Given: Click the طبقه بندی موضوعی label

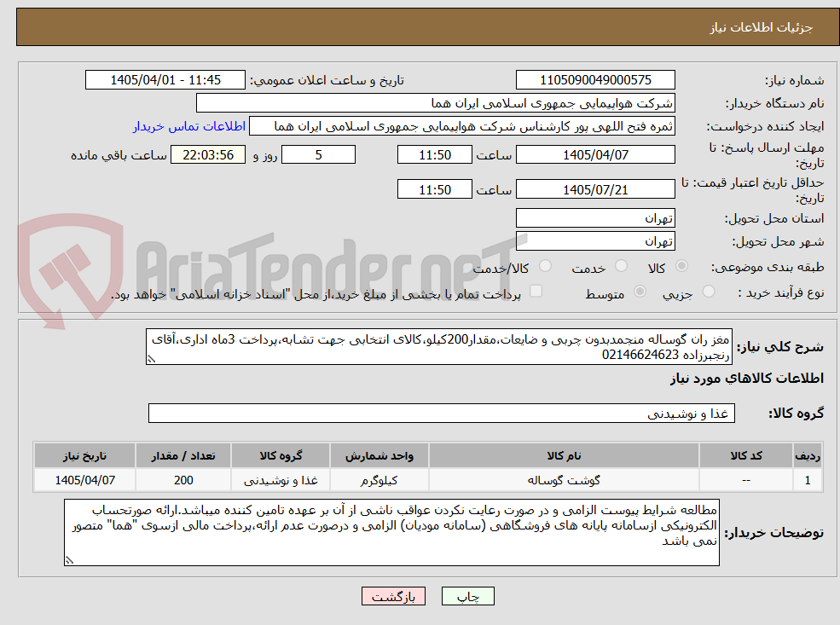Looking at the screenshot, I should coord(768,267).
